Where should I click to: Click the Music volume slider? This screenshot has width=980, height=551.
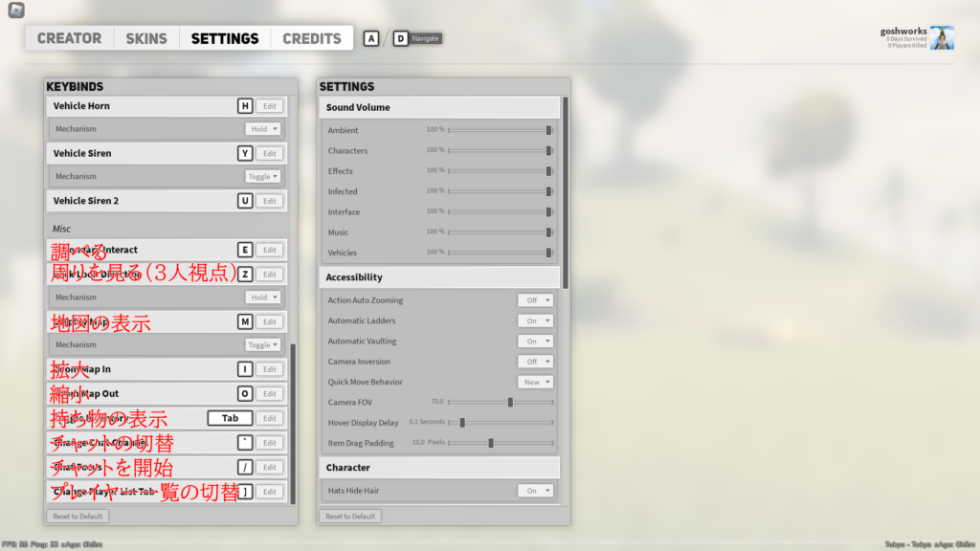tap(500, 232)
